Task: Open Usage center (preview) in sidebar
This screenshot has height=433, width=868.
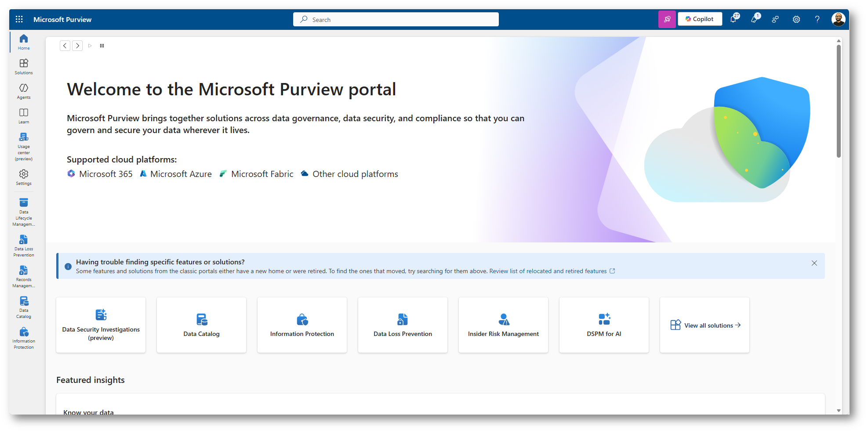Action: [24, 147]
